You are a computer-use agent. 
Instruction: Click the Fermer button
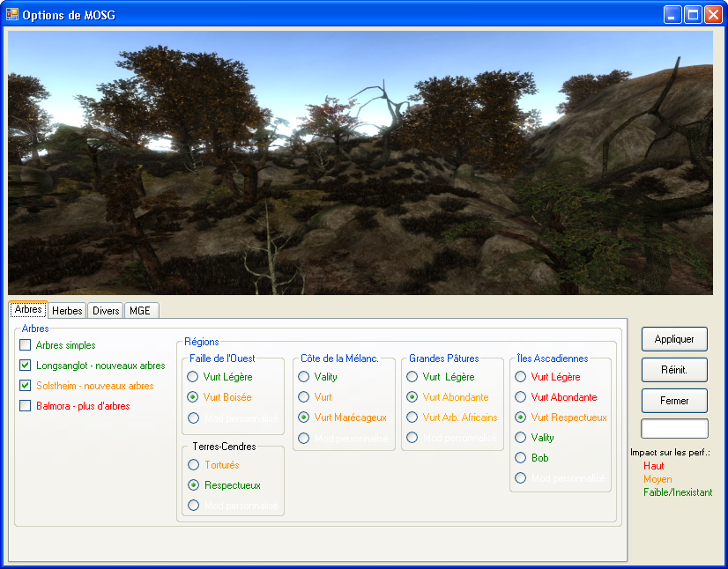[674, 401]
